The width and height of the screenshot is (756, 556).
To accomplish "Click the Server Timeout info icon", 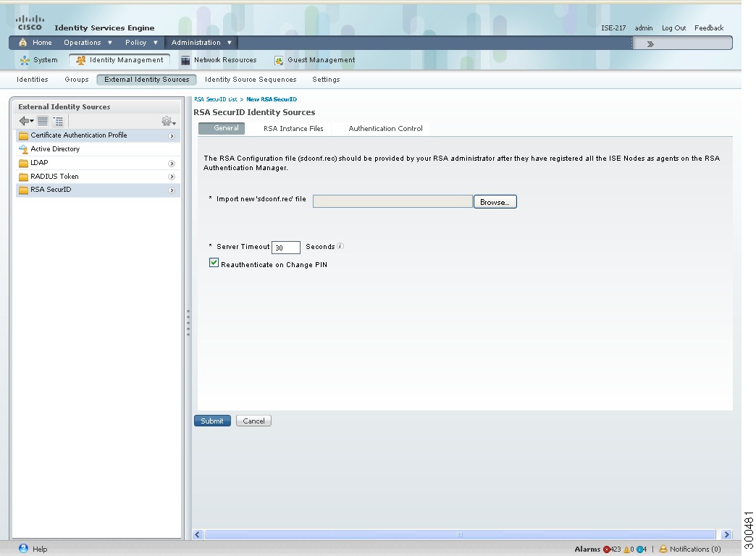I will pos(340,246).
